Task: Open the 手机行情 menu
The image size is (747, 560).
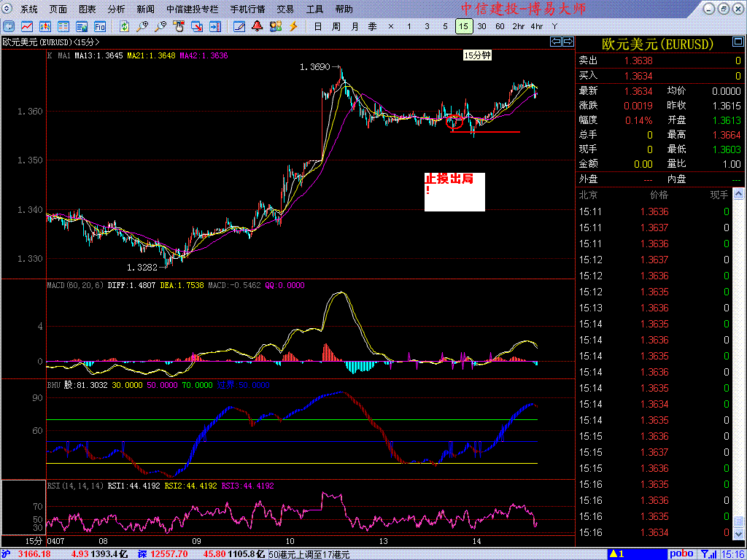Action: [248, 9]
